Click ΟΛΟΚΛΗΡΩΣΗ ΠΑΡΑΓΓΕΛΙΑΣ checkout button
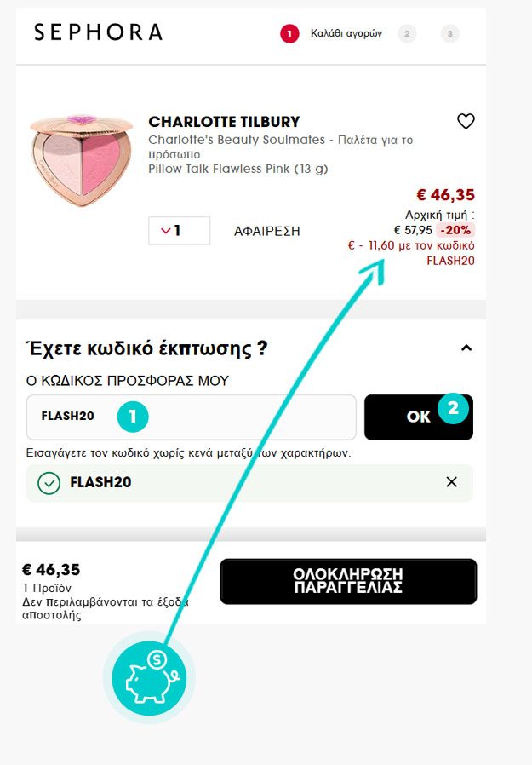Image resolution: width=532 pixels, height=765 pixels. pos(348,581)
